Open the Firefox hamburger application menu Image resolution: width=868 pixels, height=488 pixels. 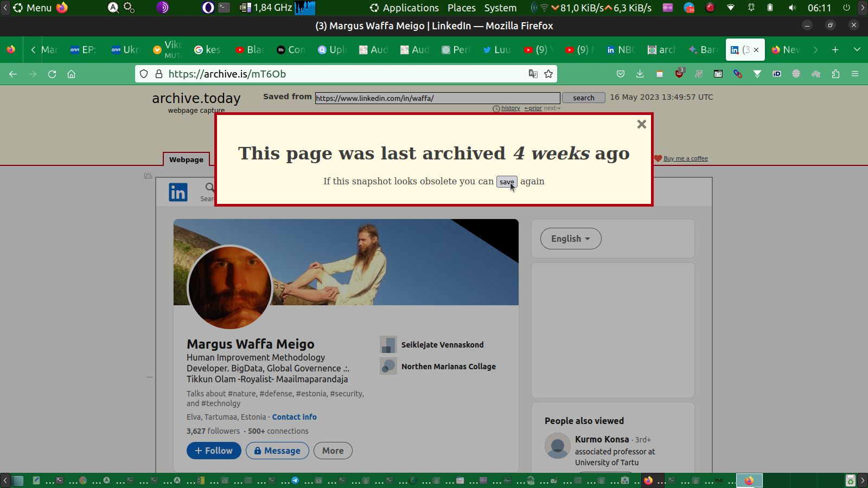pos(855,74)
